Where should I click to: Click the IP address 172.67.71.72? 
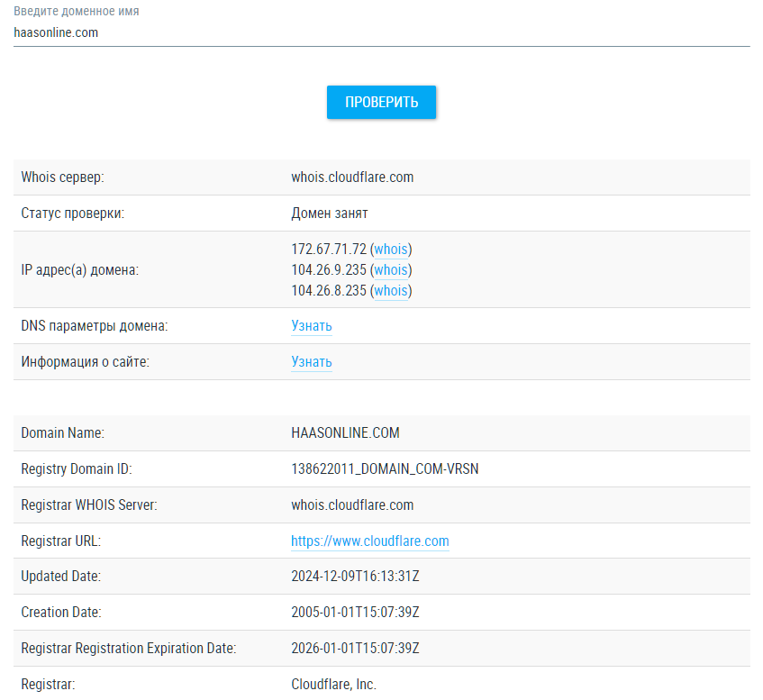point(329,250)
